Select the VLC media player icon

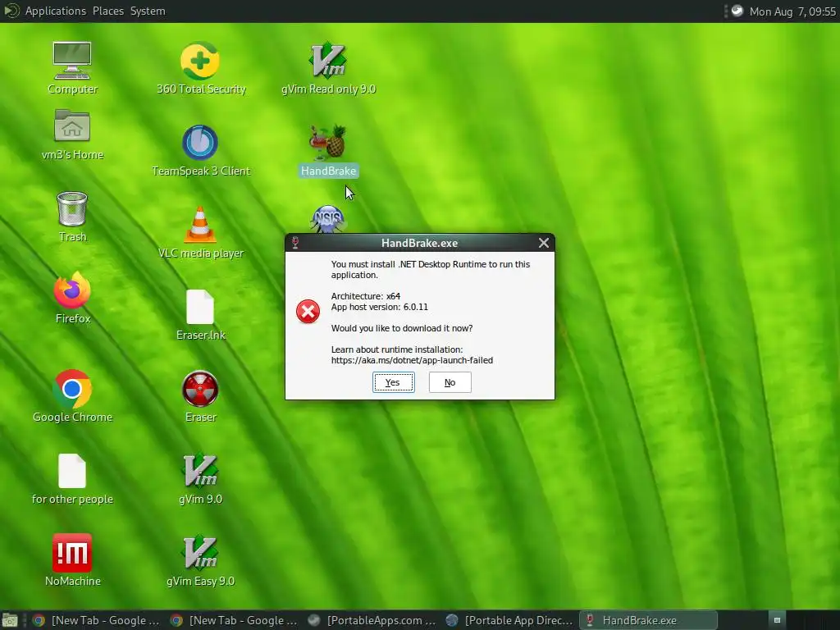[x=200, y=225]
